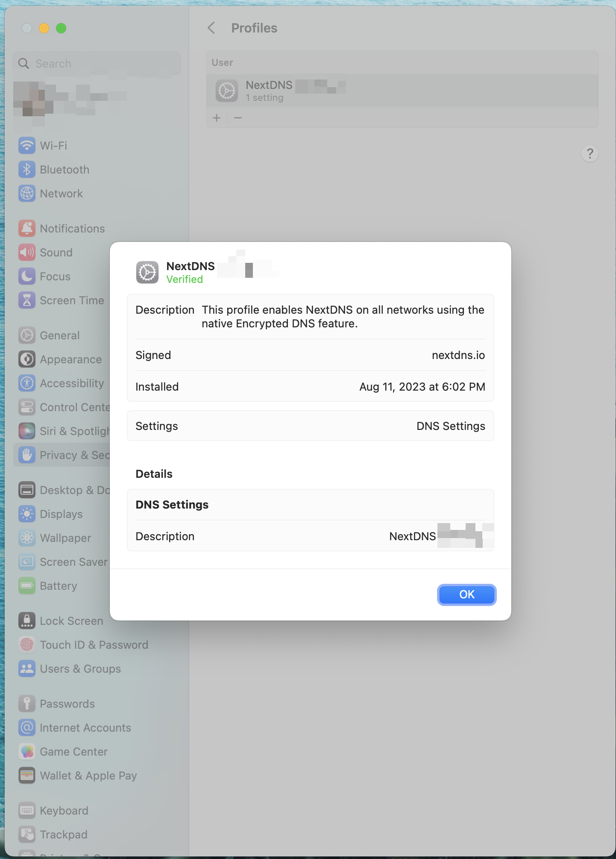The width and height of the screenshot is (616, 859).
Task: Open Game Center icon
Action: point(27,752)
